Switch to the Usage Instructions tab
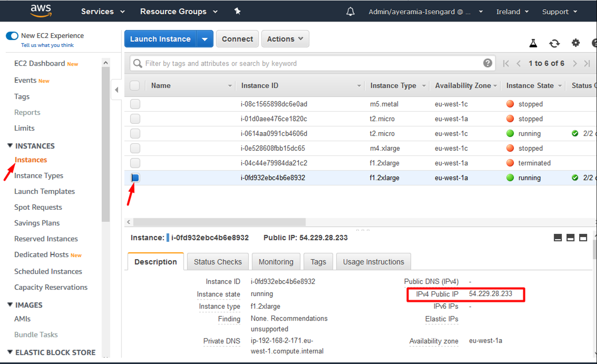The image size is (597, 364). [x=374, y=262]
